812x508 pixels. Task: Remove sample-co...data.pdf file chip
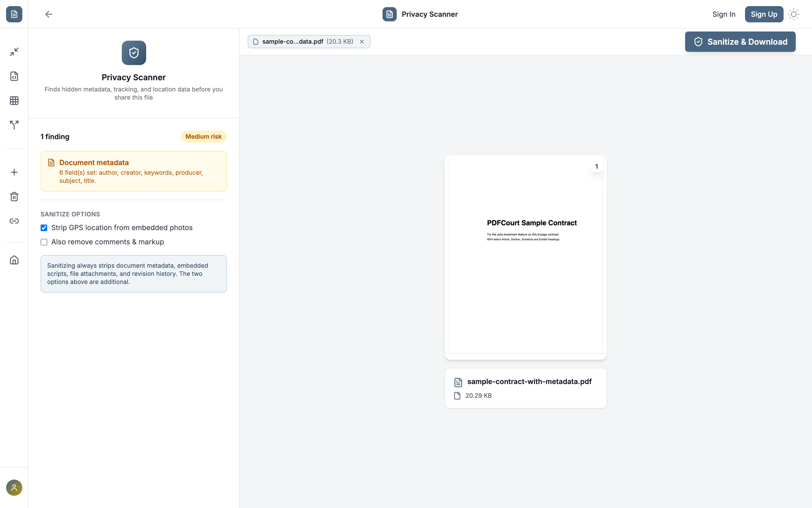(x=362, y=42)
